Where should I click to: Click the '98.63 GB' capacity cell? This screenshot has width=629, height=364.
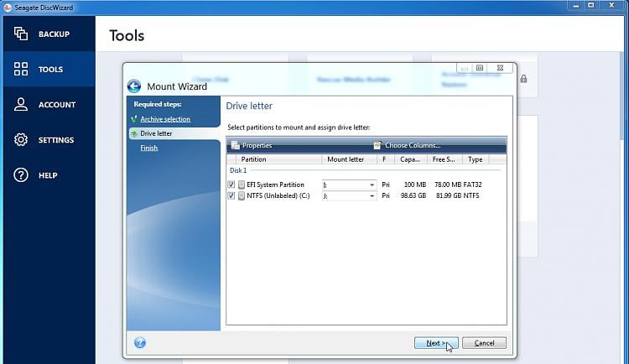pos(413,196)
